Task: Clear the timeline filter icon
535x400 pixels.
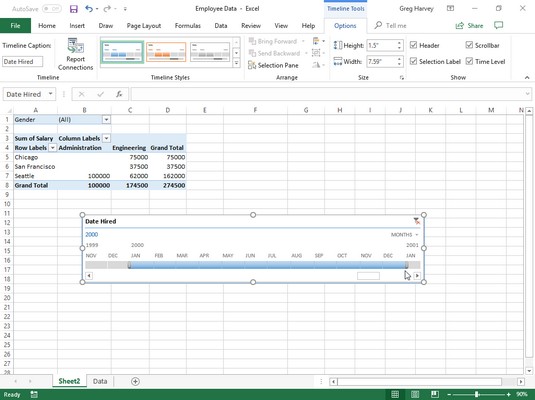Action: [416, 221]
